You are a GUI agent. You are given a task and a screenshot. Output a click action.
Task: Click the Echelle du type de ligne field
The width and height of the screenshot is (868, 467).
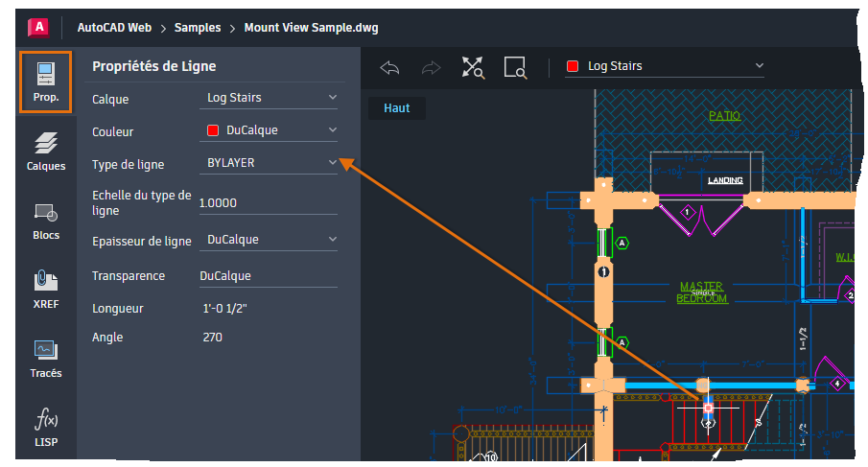coord(269,203)
